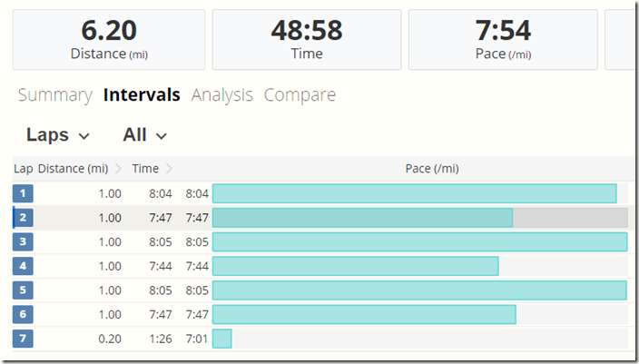Screen dimensions: 639x364
Task: Open the Laps dropdown
Action: click(58, 135)
